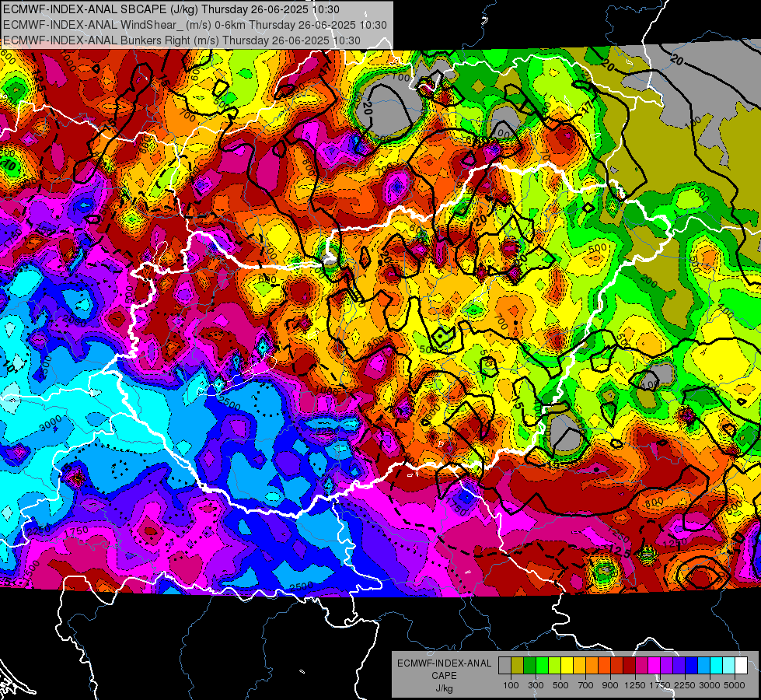Click the 5000 tick label in legend
This screenshot has height=700, width=761.
pyautogui.click(x=735, y=685)
